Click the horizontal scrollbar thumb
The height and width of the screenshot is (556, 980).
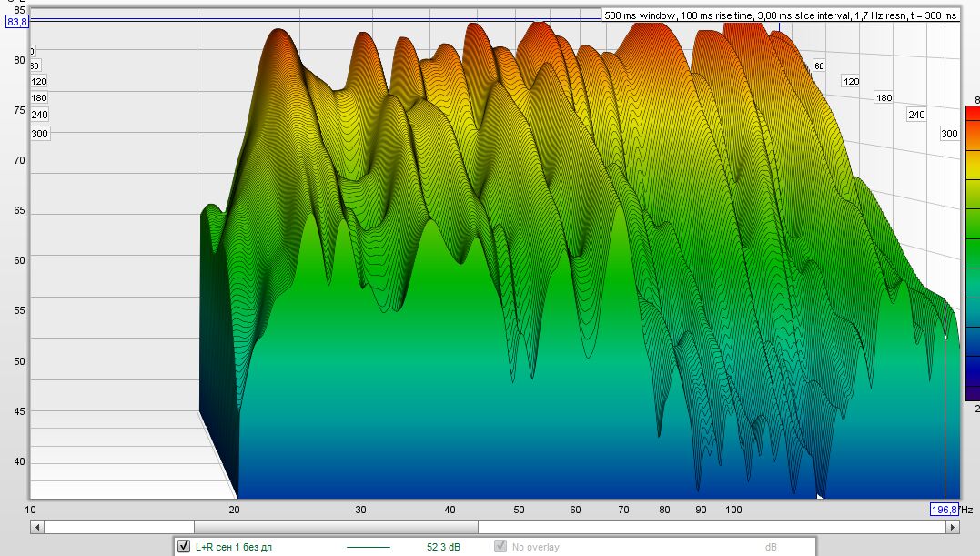(335, 527)
